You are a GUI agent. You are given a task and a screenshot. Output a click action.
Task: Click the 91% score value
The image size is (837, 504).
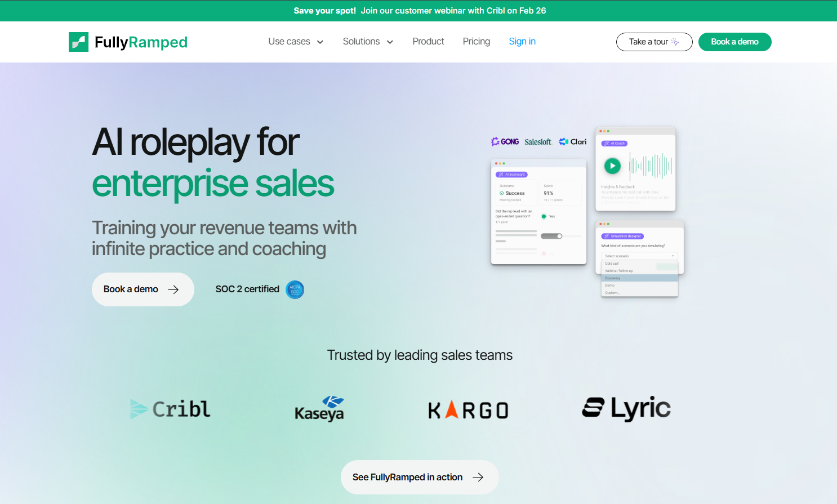[x=548, y=193]
